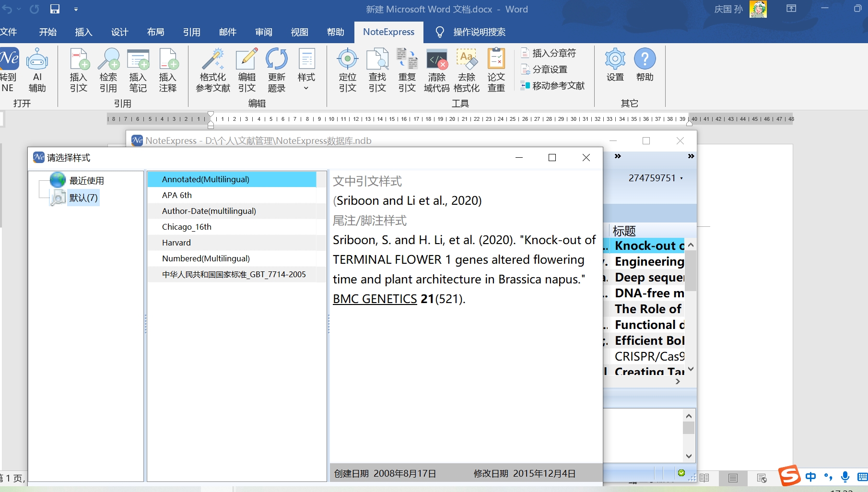Select 'Knock-out' reference row
Screen dimensions: 868x492
pos(644,246)
